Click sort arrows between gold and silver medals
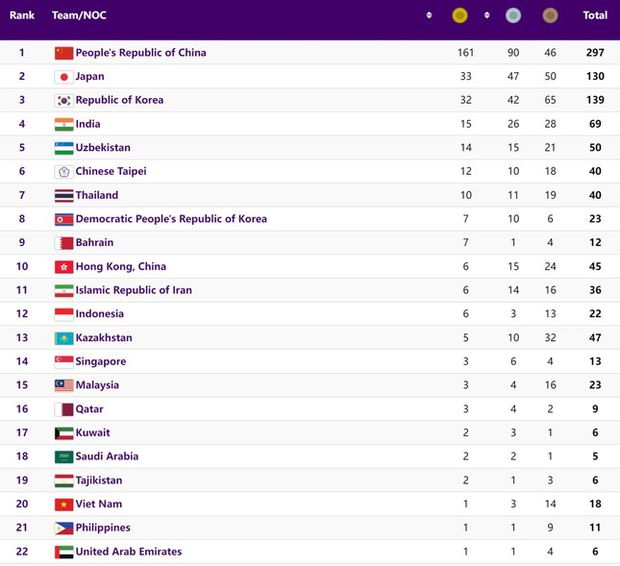 pos(487,15)
